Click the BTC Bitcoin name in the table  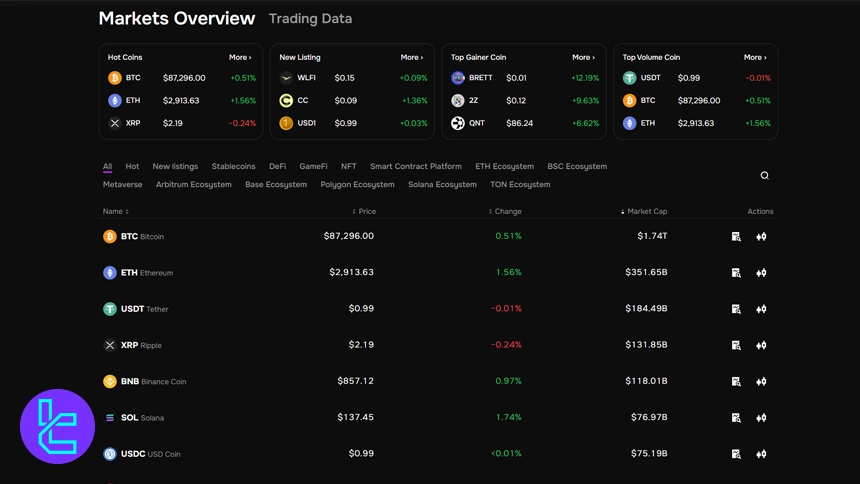point(142,237)
